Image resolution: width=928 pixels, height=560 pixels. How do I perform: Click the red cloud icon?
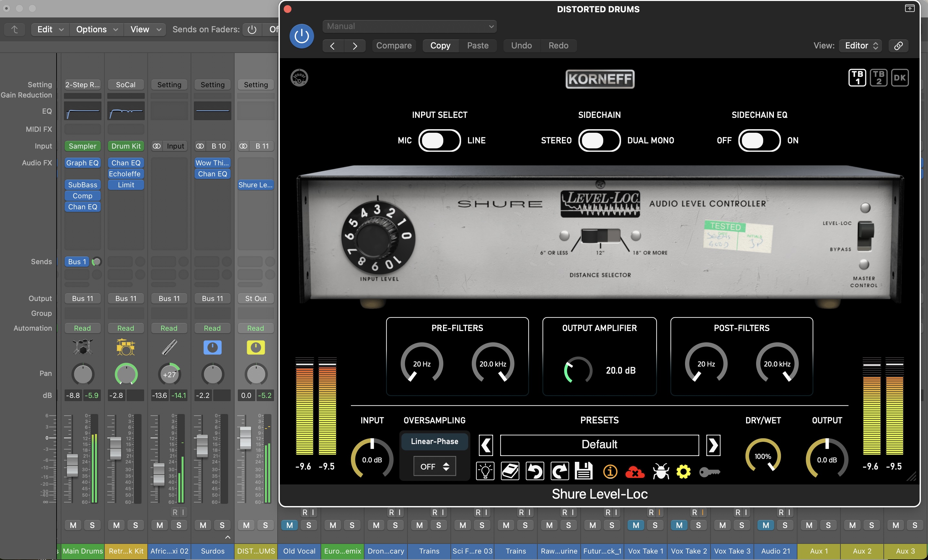[634, 472]
